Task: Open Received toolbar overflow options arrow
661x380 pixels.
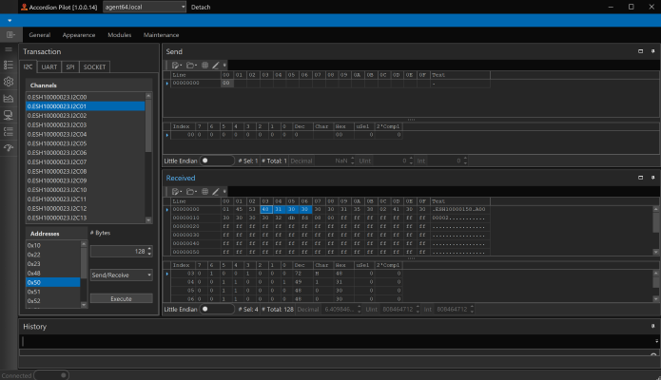Action: [x=224, y=192]
